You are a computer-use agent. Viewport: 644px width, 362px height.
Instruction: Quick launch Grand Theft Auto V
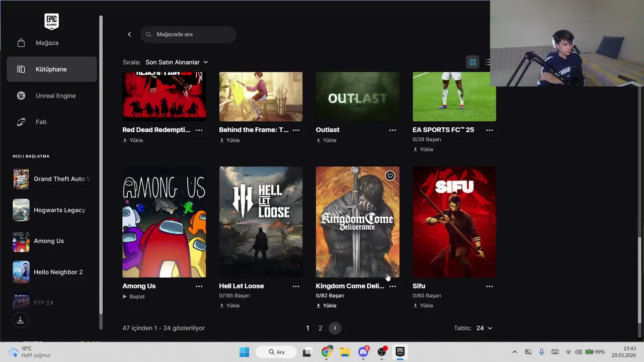coord(51,179)
